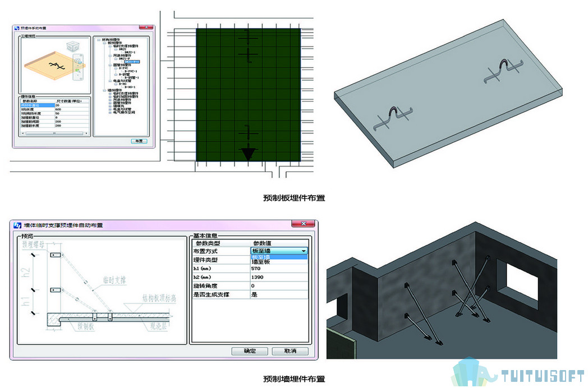Click the 参数类型 column header
The image size is (588, 388).
pos(221,243)
